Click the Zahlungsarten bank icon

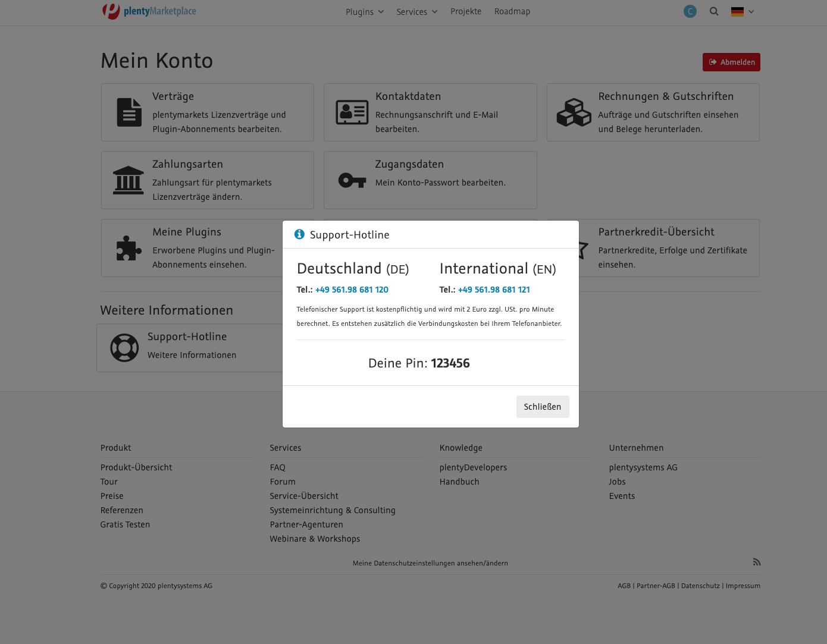coord(129,180)
